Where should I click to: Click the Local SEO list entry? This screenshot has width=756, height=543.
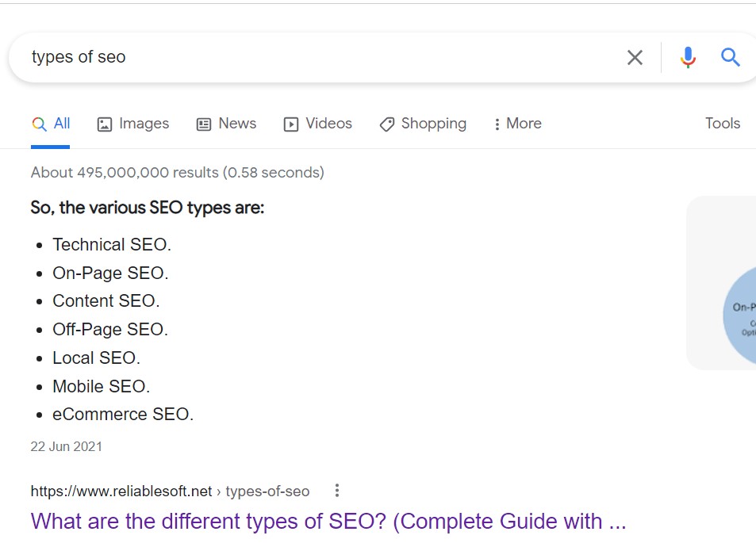pyautogui.click(x=96, y=358)
